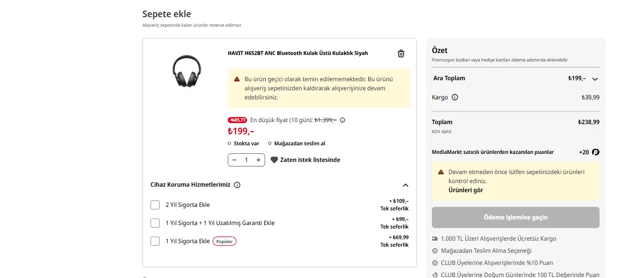This screenshot has width=644, height=278.
Task: Click the MediaMarkt points coin icon
Action: coord(596,152)
